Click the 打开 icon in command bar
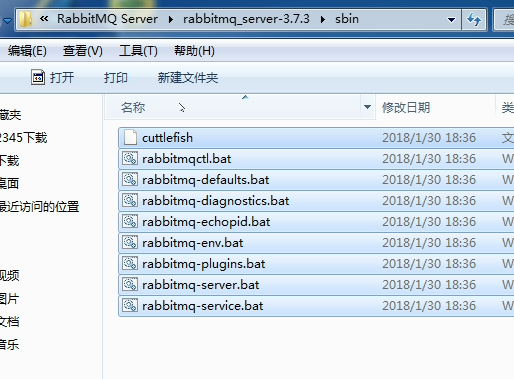Viewport: 514px width, 379px height. click(x=38, y=77)
